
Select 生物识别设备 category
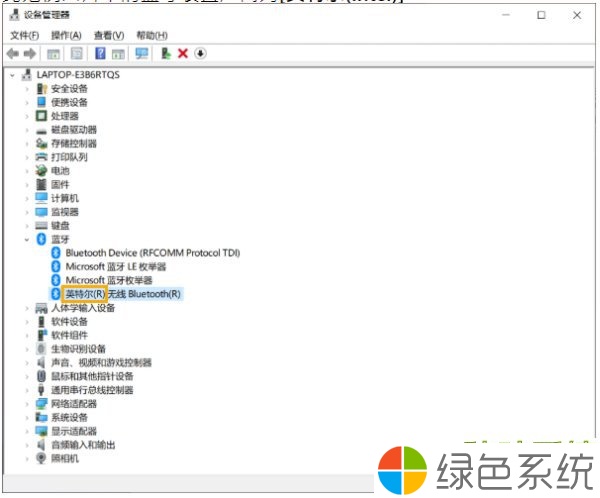(x=78, y=349)
